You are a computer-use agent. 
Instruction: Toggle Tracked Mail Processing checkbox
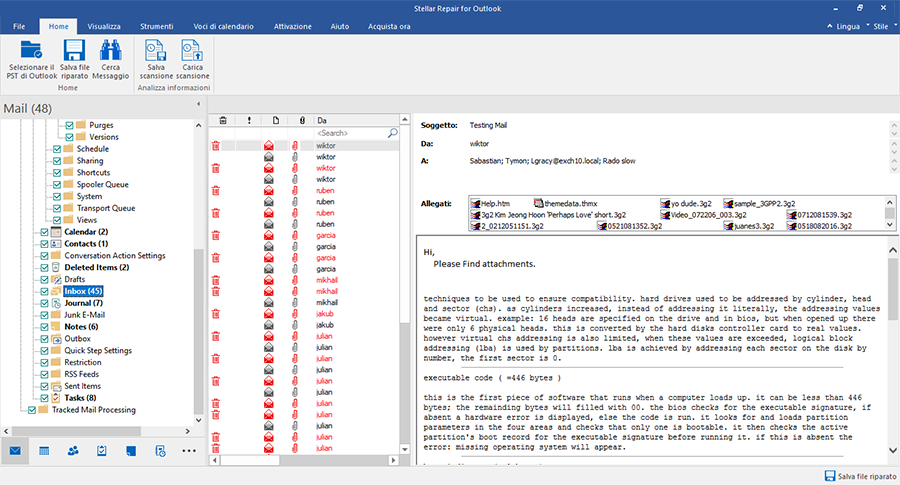[32, 410]
